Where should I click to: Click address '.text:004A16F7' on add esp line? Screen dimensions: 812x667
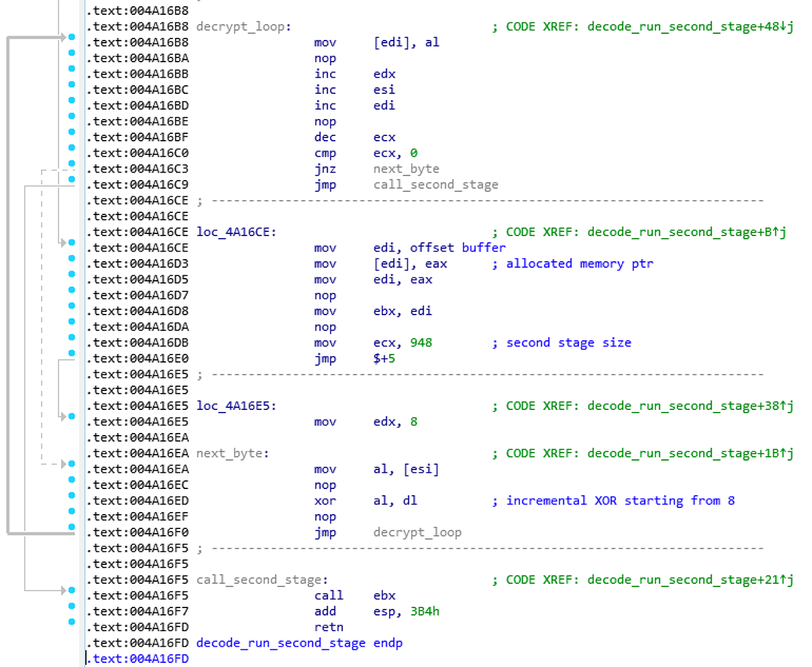[x=137, y=612]
